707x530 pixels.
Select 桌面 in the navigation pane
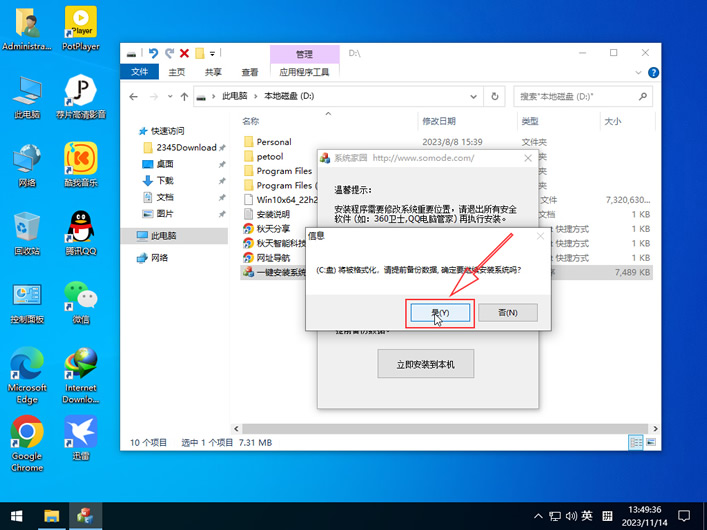165,164
